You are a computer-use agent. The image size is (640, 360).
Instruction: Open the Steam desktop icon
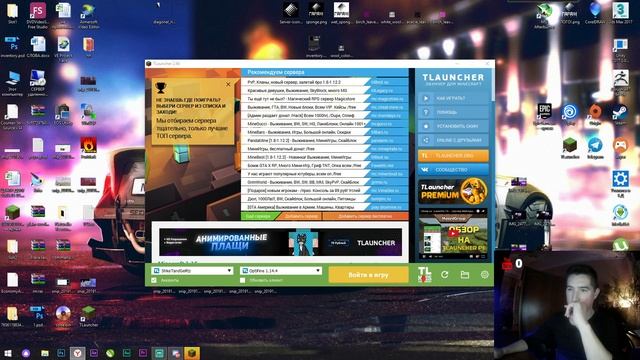pos(620,114)
